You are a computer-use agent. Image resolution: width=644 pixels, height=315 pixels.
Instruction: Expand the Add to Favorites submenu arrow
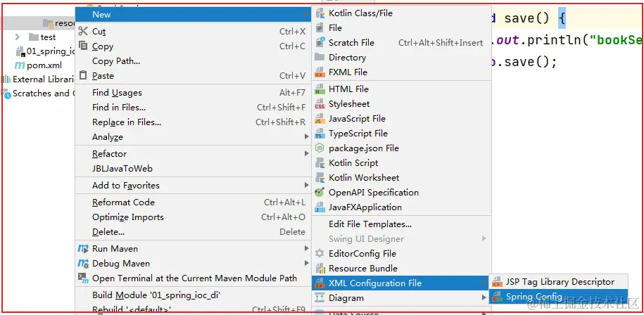pyautogui.click(x=306, y=186)
